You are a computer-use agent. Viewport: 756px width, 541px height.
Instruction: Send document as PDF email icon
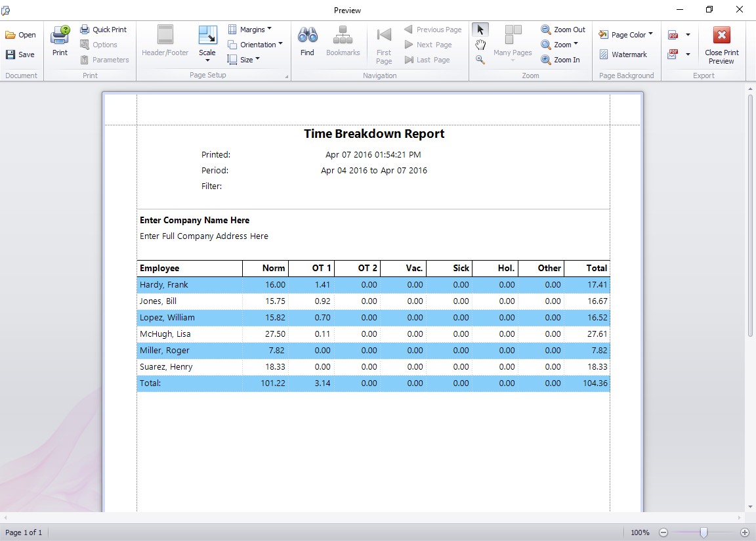673,54
